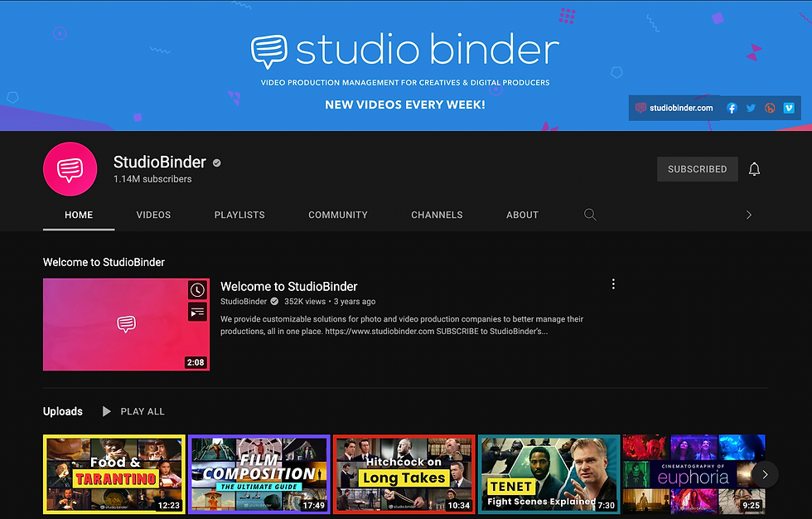The width and height of the screenshot is (812, 519).
Task: Play the Welcome to StudioBinder trailer thumbnail
Action: [x=126, y=324]
